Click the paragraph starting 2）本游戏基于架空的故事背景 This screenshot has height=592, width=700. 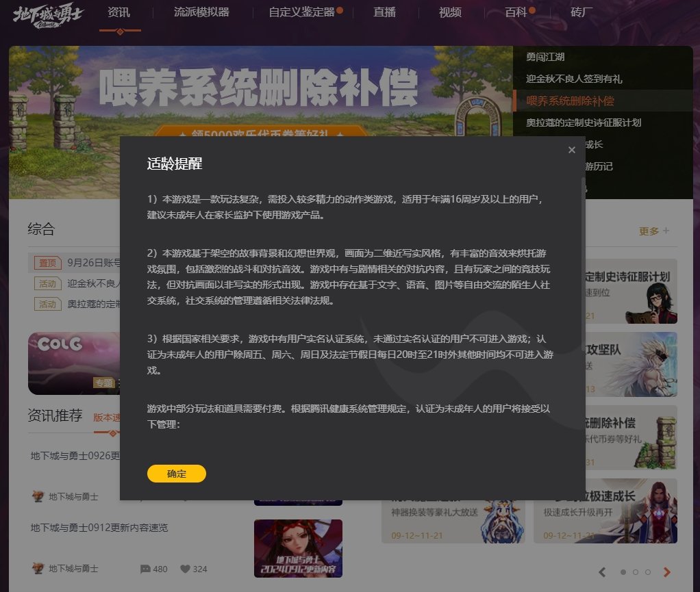tap(349, 277)
